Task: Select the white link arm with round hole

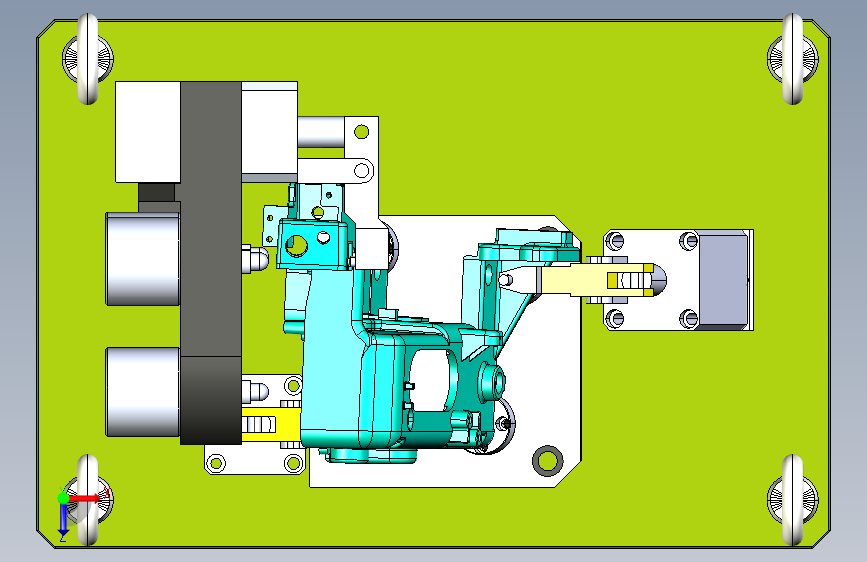Action: [335, 170]
